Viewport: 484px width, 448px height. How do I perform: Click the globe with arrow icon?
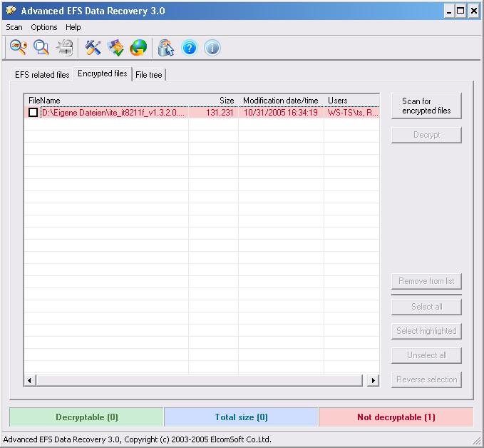pos(138,48)
